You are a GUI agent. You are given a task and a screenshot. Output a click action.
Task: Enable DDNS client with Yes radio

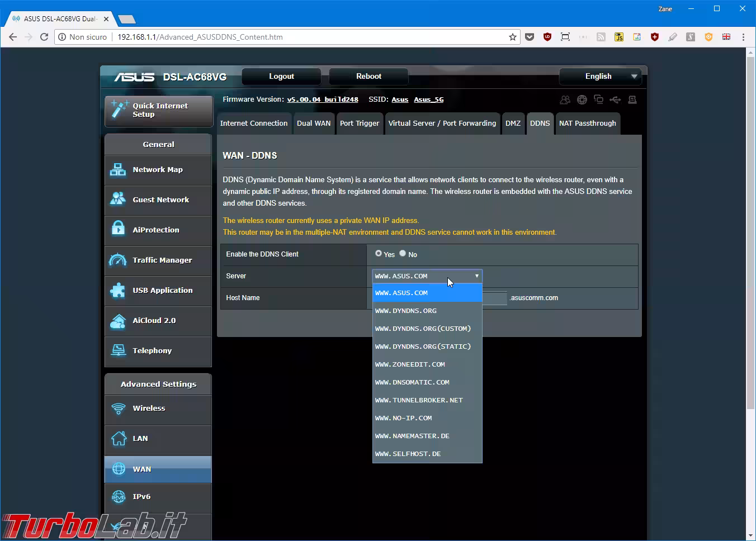pyautogui.click(x=379, y=254)
